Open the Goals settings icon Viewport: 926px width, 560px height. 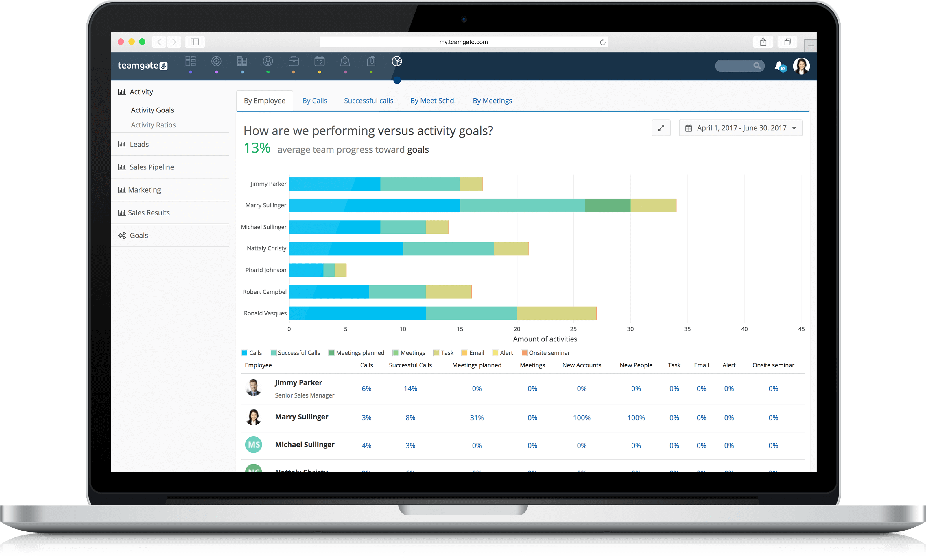(123, 234)
